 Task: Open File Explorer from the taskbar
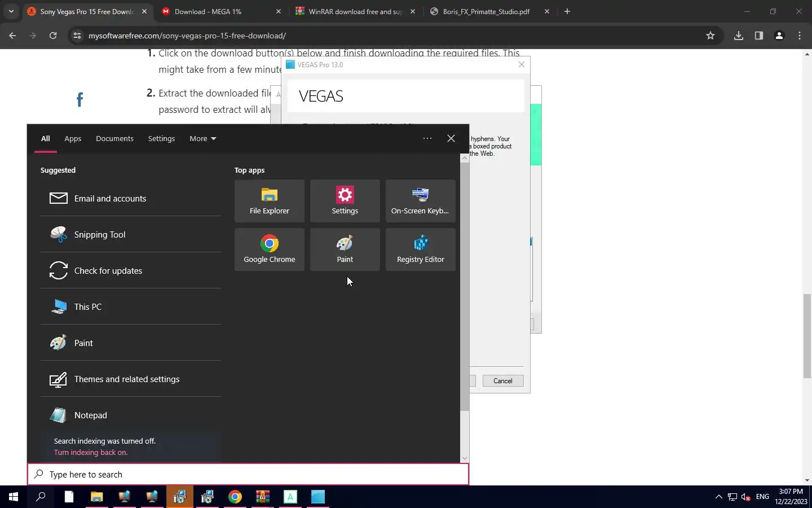coord(96,497)
